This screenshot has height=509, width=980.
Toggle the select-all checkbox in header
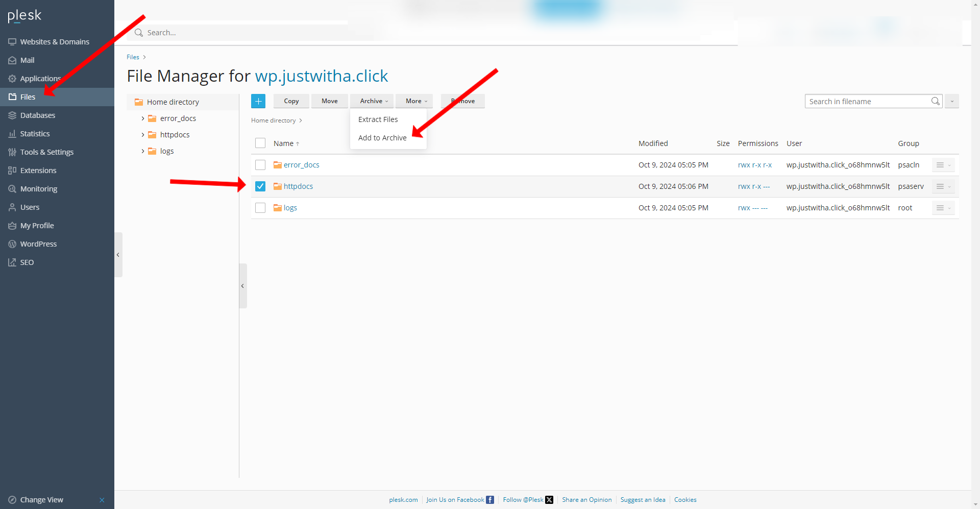[x=260, y=143]
